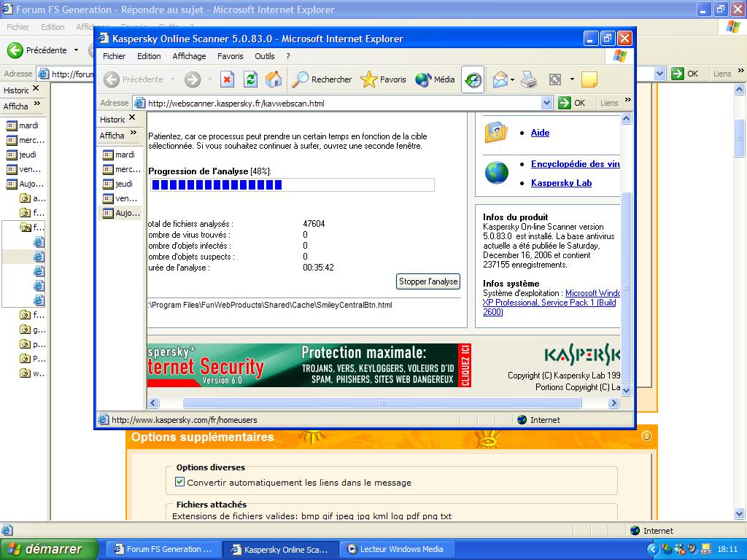
Task: Open the Aide link
Action: pos(540,133)
